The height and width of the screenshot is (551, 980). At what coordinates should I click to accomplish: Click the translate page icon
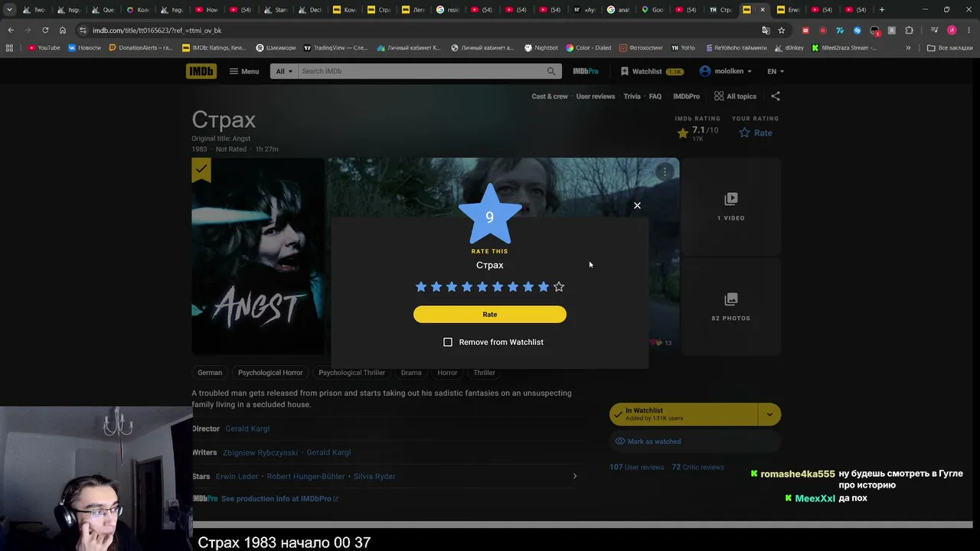click(x=766, y=30)
